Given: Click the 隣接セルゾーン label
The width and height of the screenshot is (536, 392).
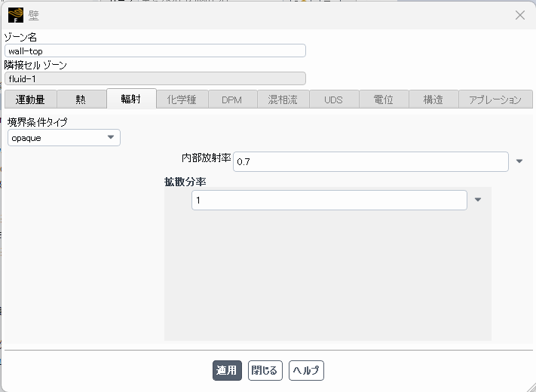Looking at the screenshot, I should [x=35, y=65].
